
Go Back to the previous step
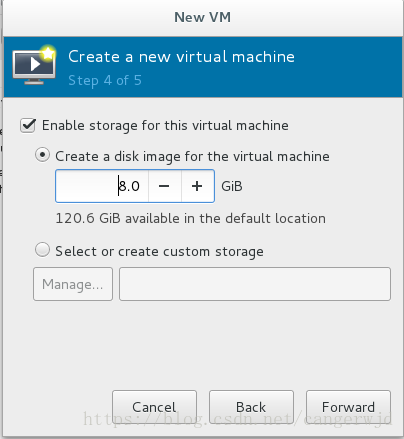coord(251,407)
